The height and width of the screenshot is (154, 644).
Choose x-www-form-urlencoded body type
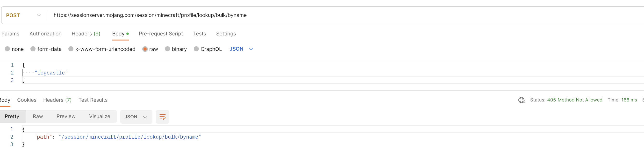click(71, 49)
